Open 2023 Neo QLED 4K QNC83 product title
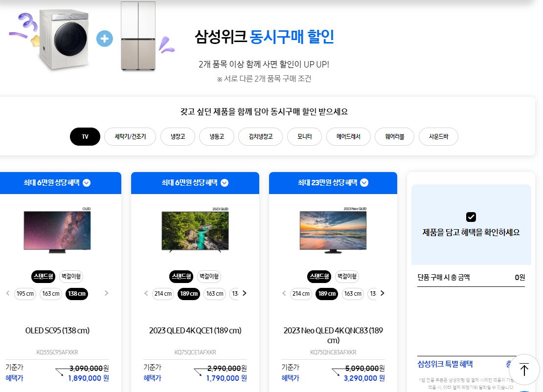 click(333, 336)
